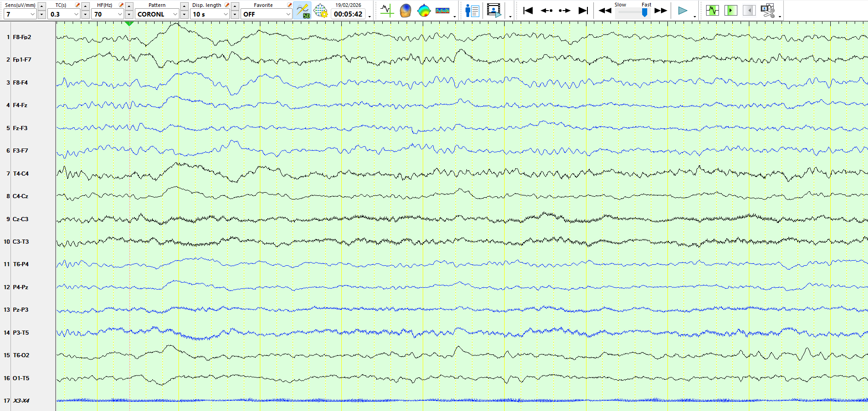The image size is (868, 411).
Task: Step the Disp. length value up
Action: 235,6
